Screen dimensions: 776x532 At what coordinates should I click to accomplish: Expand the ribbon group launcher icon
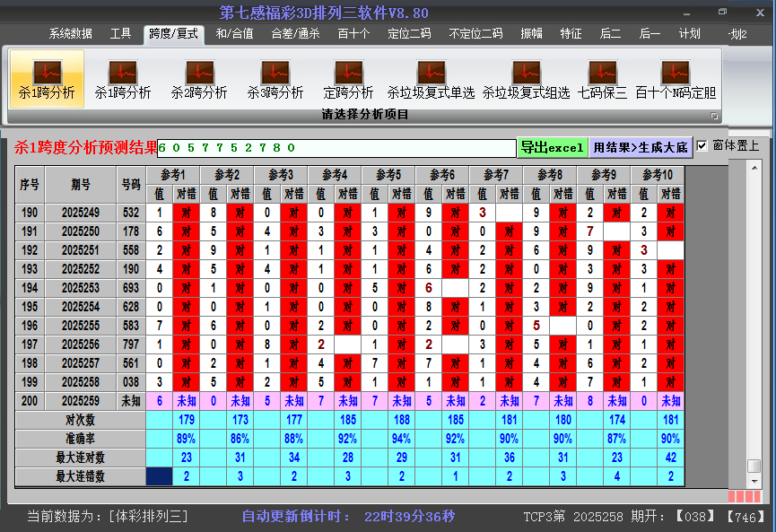(714, 116)
